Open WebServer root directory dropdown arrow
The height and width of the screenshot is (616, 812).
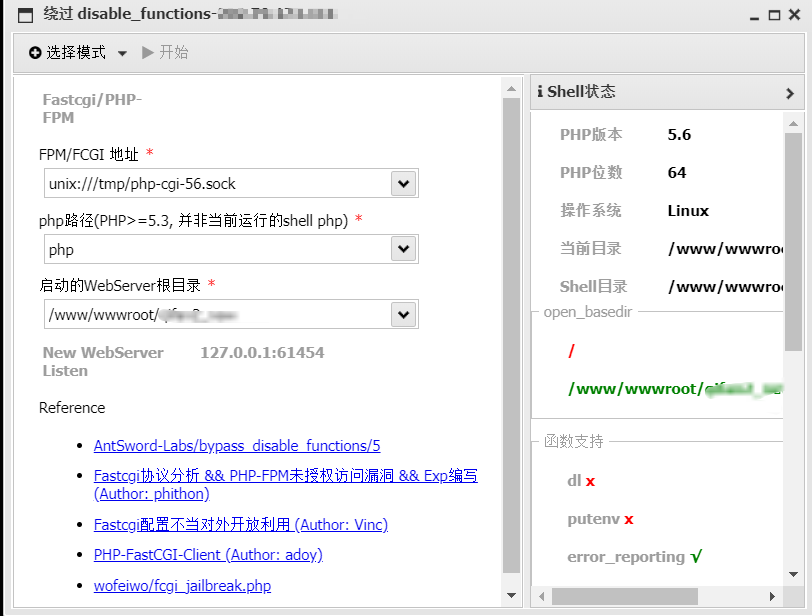(x=403, y=315)
